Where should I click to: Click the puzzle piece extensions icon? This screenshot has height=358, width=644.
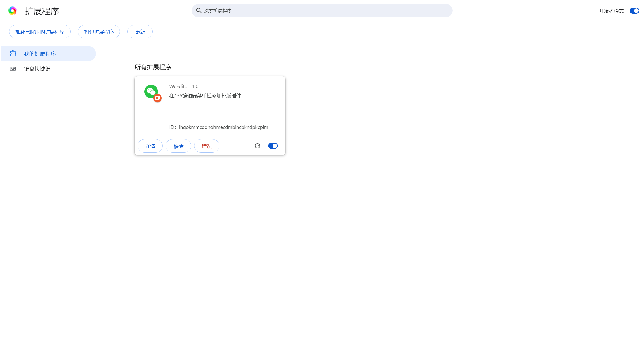click(x=13, y=54)
